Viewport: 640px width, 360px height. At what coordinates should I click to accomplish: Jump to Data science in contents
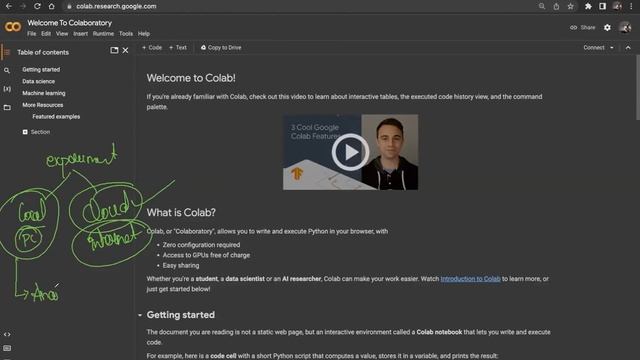[38, 81]
